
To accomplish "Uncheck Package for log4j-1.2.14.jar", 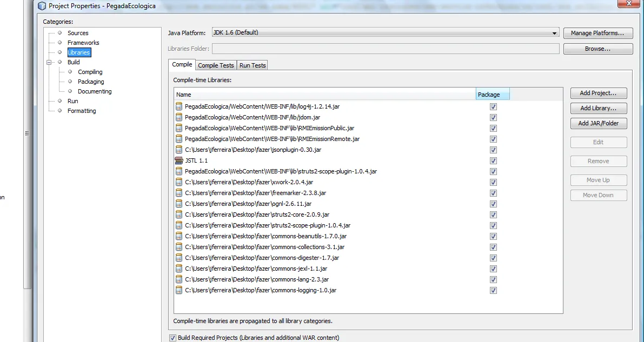I will click(493, 107).
